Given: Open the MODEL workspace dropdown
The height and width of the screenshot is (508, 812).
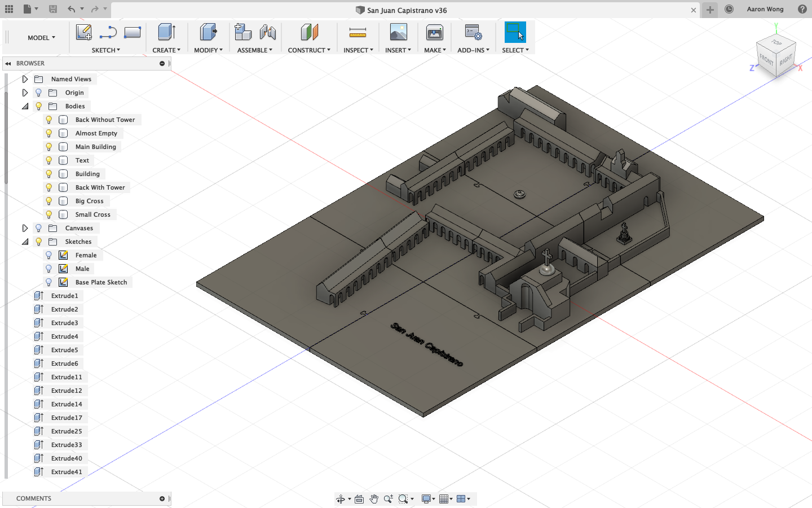Looking at the screenshot, I should pyautogui.click(x=42, y=38).
